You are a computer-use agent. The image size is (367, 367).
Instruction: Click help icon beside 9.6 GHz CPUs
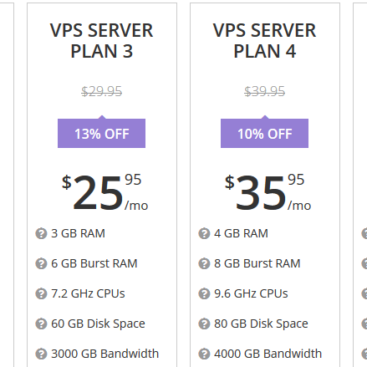[x=204, y=294]
